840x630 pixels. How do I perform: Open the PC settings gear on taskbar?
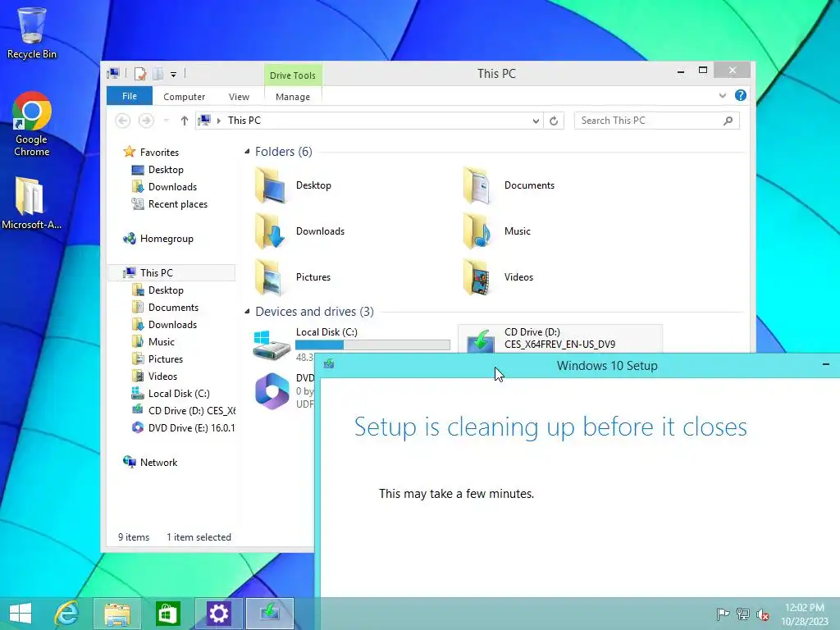click(x=218, y=614)
